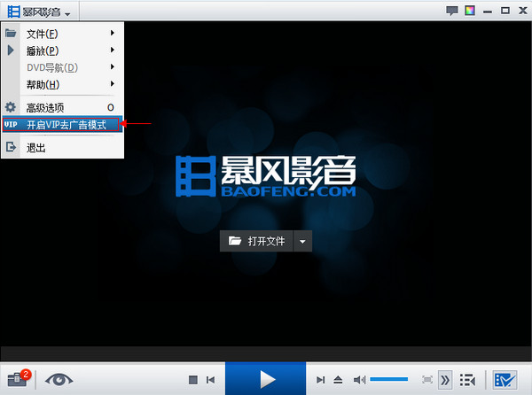Open the toolbox icon with badge 2
Screen dimensions: 532x395
(x=19, y=378)
